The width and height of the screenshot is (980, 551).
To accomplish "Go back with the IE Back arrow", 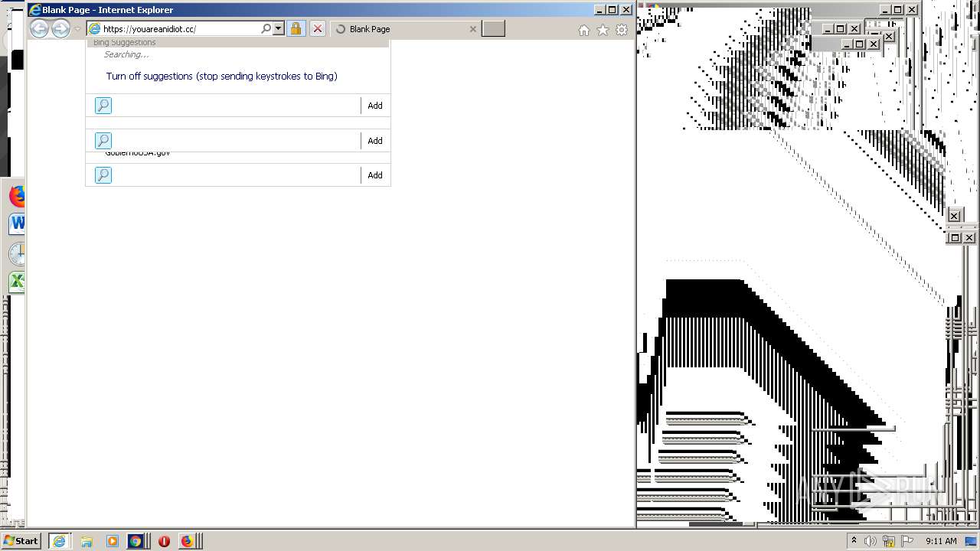I will 39,29.
